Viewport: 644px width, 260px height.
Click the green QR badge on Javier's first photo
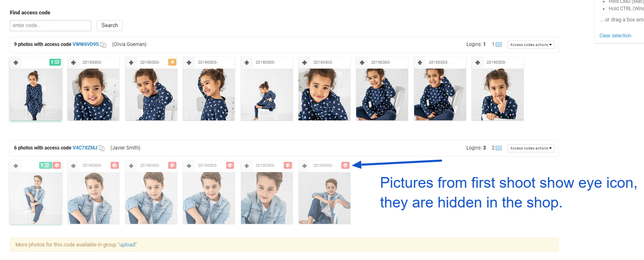click(45, 165)
